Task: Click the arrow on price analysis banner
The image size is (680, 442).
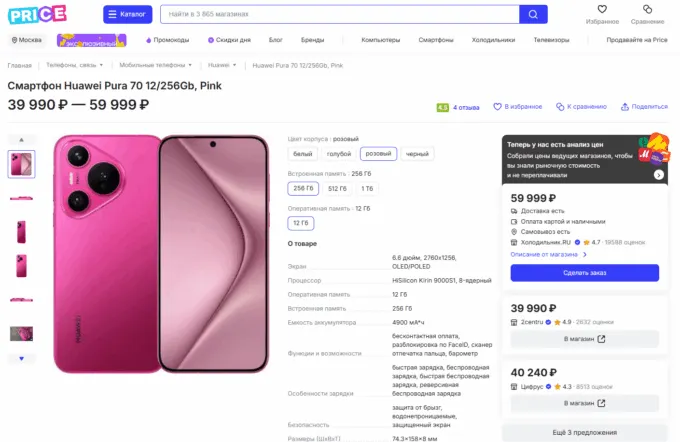Action: (x=659, y=174)
